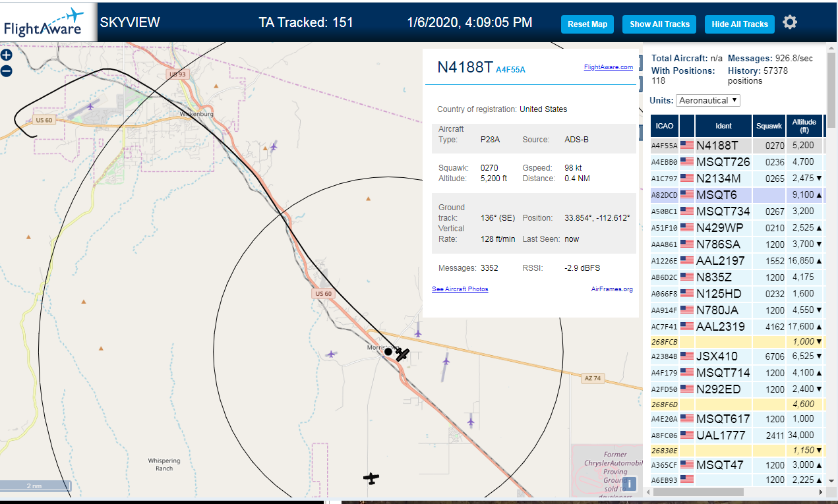This screenshot has height=504, width=838.
Task: Select purple aircraft with long trail east of Morristown
Action: (x=446, y=360)
